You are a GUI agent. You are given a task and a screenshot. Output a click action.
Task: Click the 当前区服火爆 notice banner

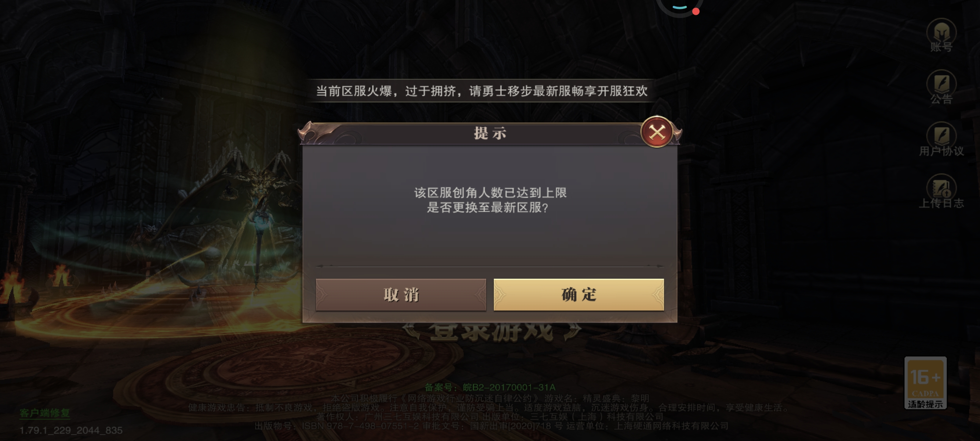tap(482, 91)
